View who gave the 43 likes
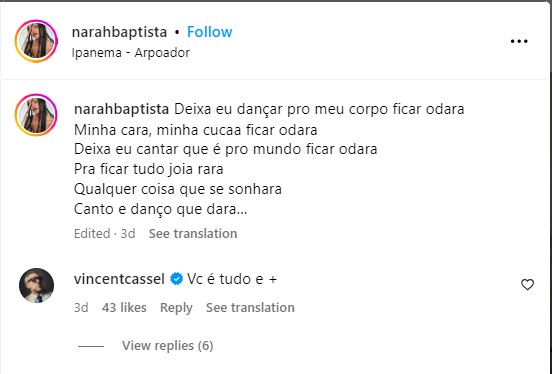This screenshot has height=374, width=552. tap(124, 307)
